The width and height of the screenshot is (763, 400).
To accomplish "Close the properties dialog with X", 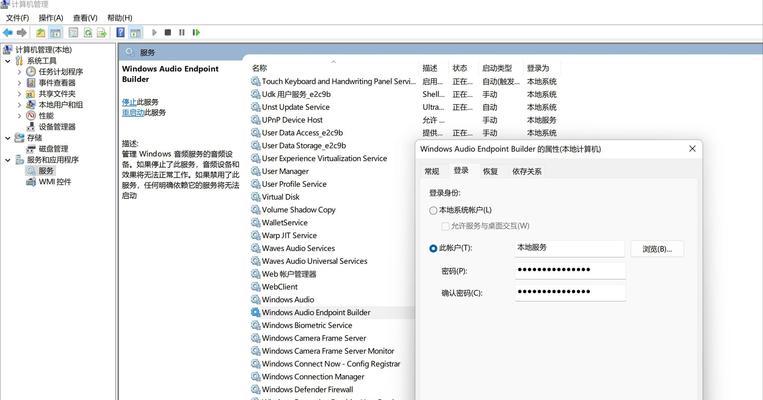I will tap(692, 149).
